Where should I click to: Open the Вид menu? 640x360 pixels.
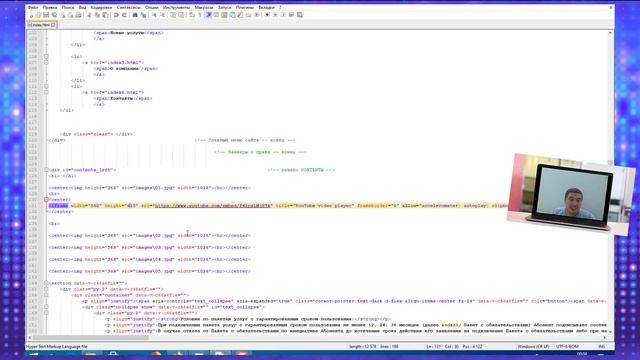pyautogui.click(x=82, y=7)
